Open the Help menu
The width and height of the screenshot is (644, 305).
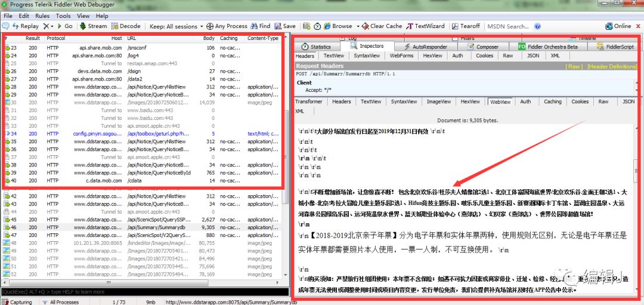click(x=102, y=16)
